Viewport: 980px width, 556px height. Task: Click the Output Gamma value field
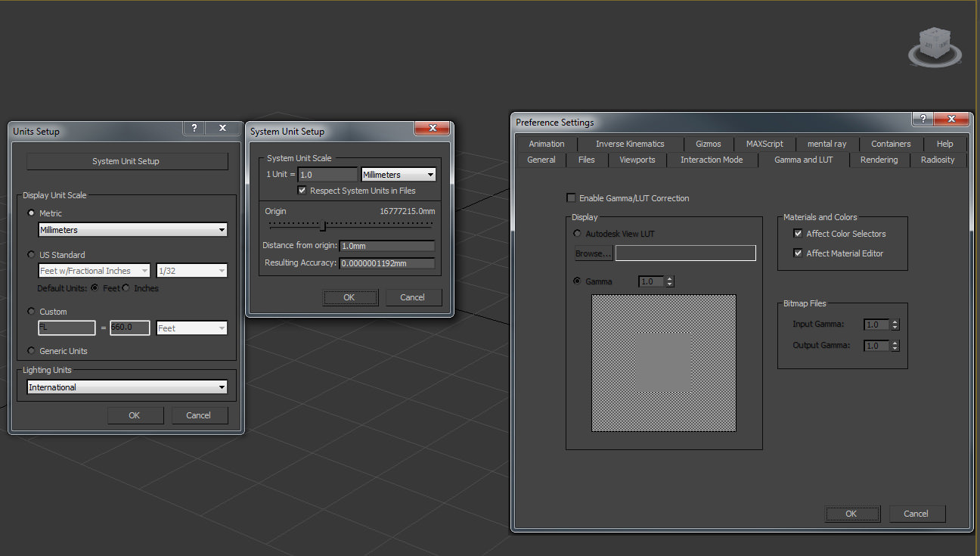pyautogui.click(x=877, y=346)
